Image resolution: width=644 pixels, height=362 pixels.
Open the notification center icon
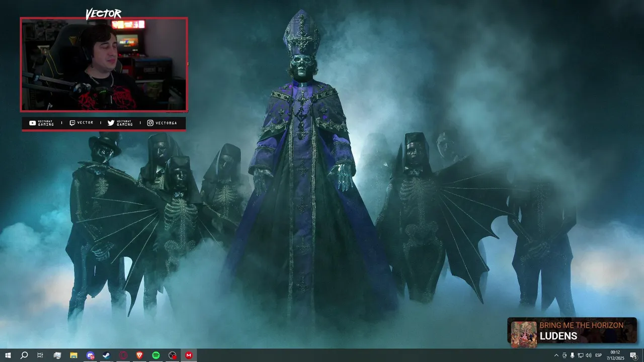click(633, 355)
